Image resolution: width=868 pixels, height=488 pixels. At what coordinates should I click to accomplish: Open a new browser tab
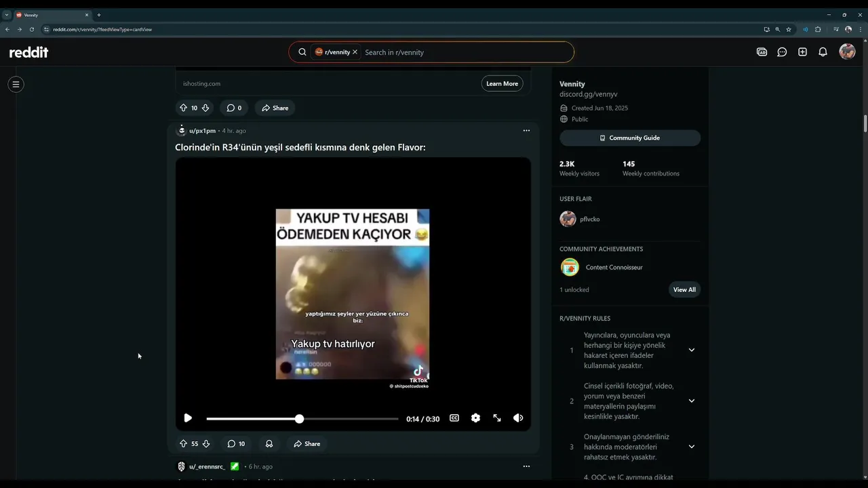98,15
